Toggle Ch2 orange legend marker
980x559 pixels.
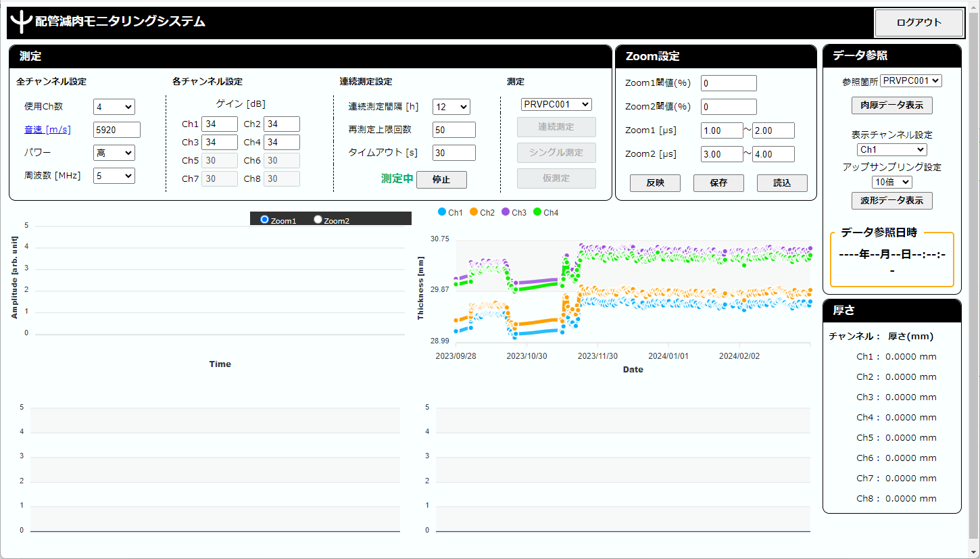coord(474,212)
